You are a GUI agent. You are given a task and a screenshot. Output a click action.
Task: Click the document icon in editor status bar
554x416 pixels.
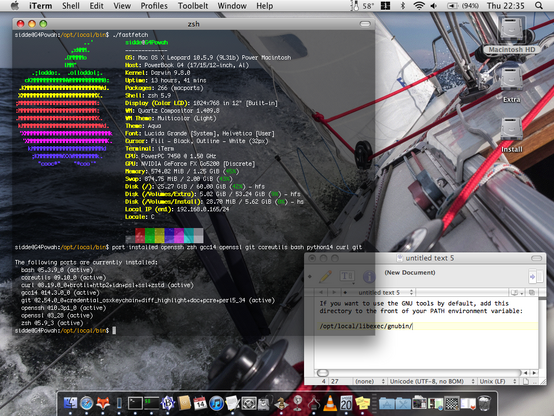click(526, 382)
